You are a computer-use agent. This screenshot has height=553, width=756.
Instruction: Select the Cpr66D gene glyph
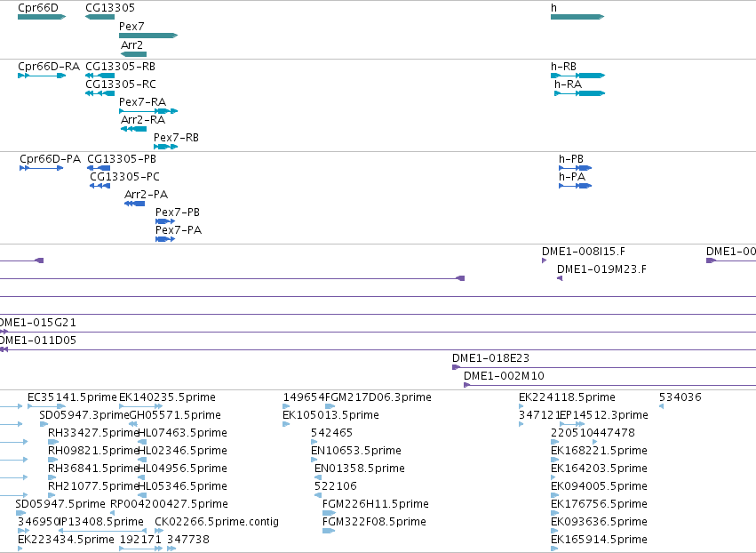(42, 17)
